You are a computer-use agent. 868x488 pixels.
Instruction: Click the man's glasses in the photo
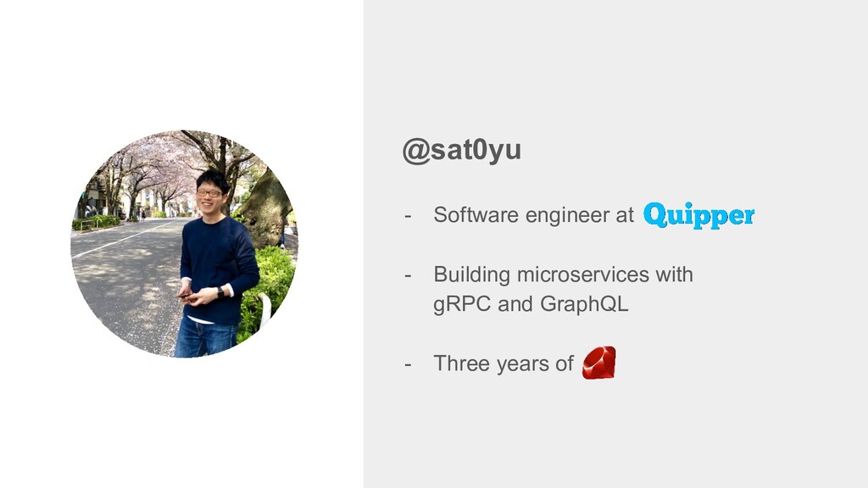pos(209,193)
